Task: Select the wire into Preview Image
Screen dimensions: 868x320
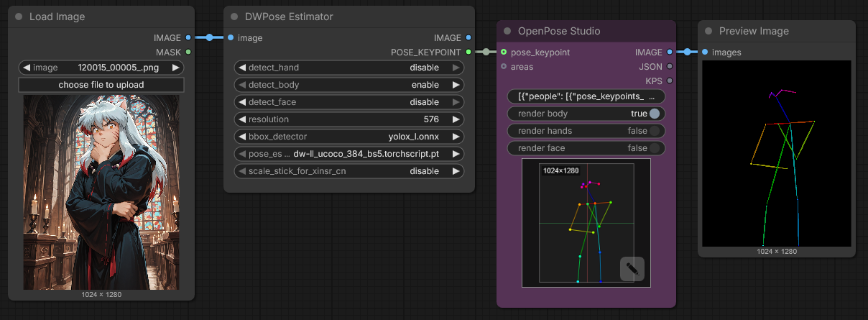Action: pyautogui.click(x=687, y=52)
